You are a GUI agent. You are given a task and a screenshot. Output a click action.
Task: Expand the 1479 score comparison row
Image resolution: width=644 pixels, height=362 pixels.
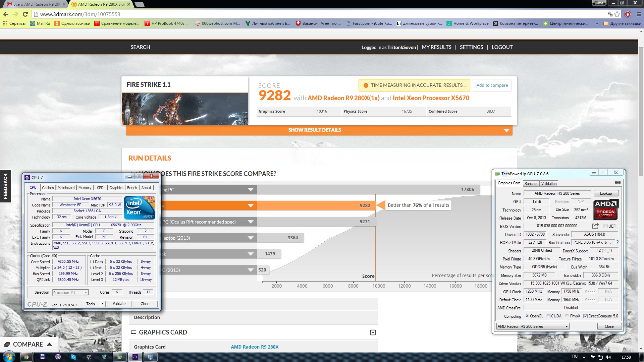coord(250,254)
